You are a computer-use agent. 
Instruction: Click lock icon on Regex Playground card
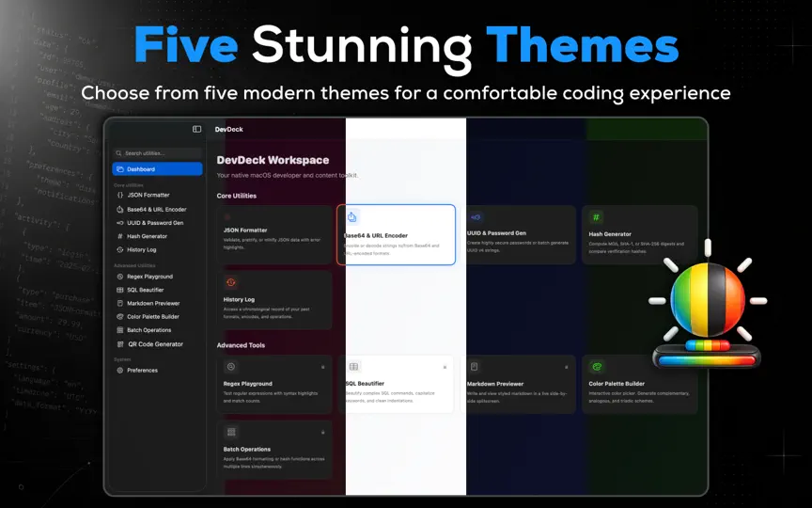click(322, 367)
